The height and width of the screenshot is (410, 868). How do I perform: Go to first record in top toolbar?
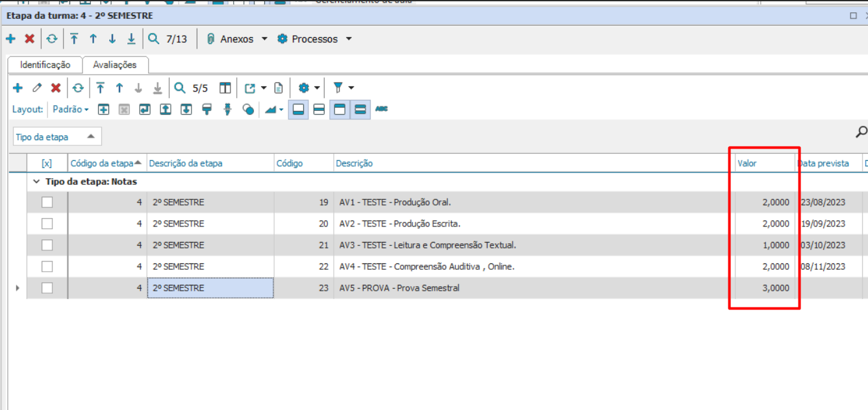click(x=74, y=39)
